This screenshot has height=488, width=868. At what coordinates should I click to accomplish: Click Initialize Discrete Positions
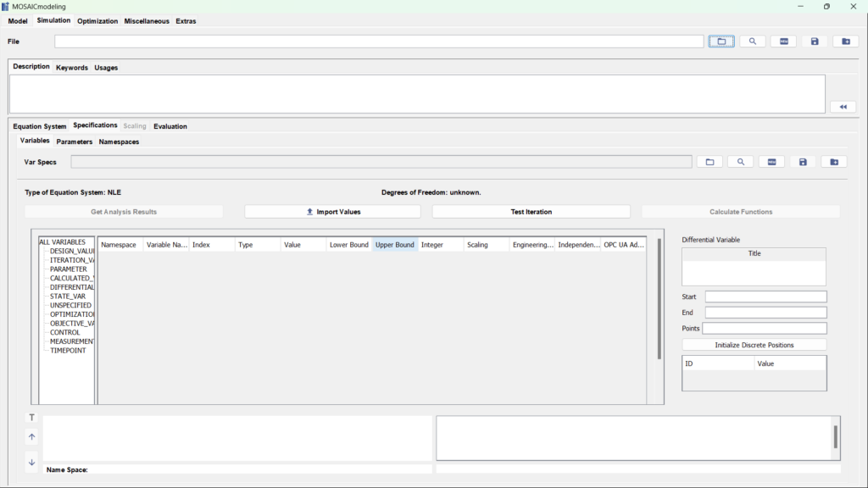pyautogui.click(x=754, y=343)
